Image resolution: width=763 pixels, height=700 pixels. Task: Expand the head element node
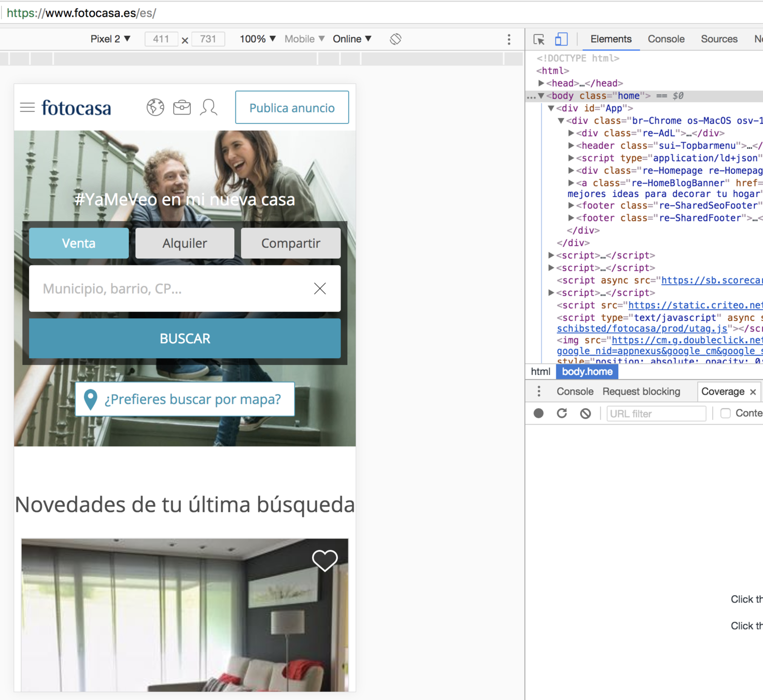pyautogui.click(x=541, y=83)
